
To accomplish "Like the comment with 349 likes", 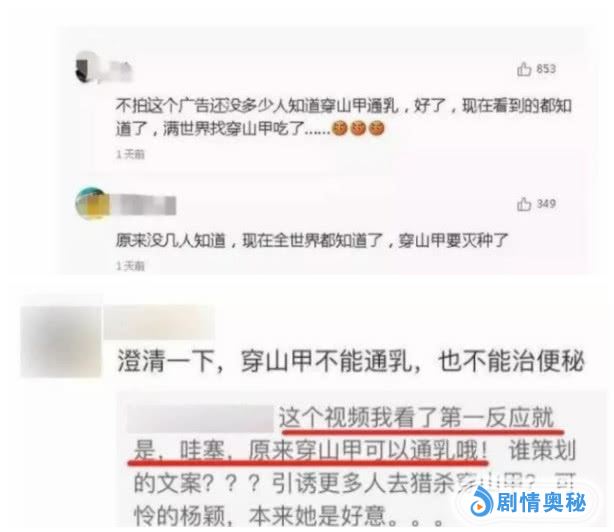I will pyautogui.click(x=524, y=204).
